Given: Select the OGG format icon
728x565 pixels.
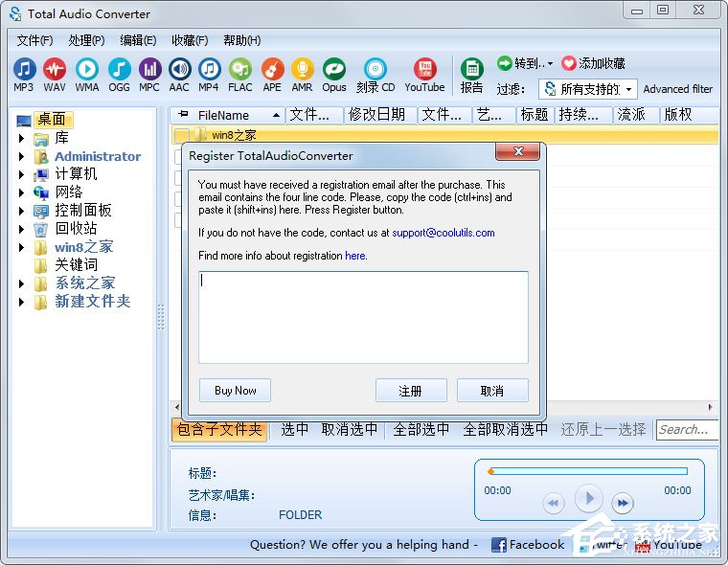Looking at the screenshot, I should 119,75.
